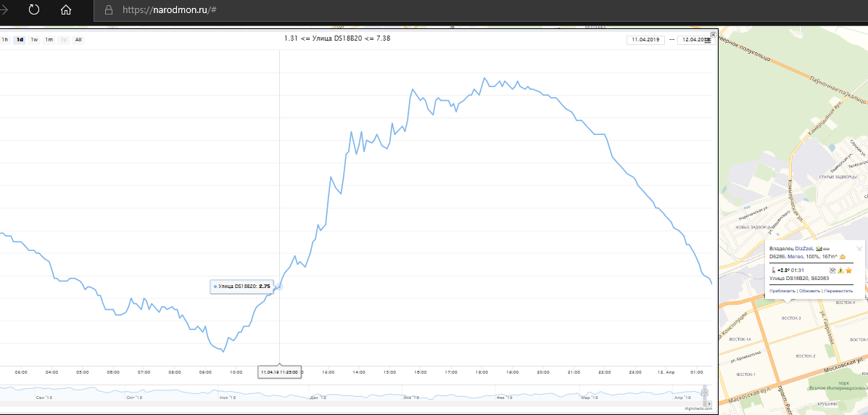Click the 12. Апр axis label
This screenshot has height=415, width=868.
point(666,372)
